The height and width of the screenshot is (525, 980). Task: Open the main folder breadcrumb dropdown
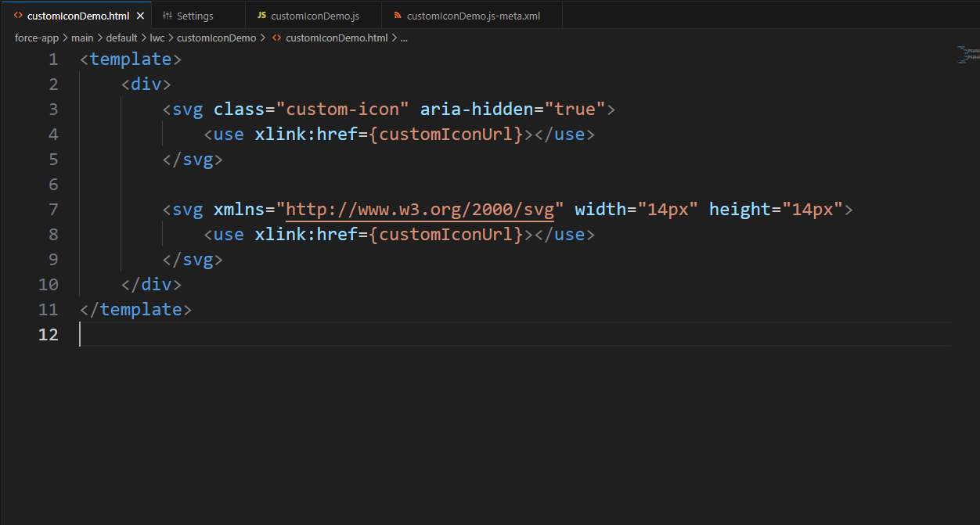tap(82, 37)
